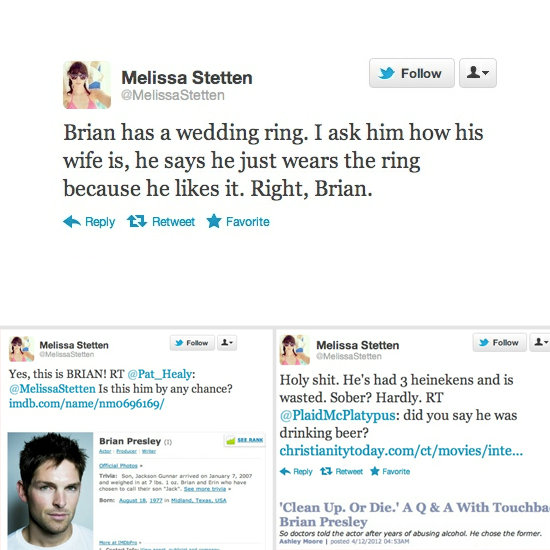Image resolution: width=550 pixels, height=550 pixels.
Task: Open @MelissaStetten handle in top tweet
Action: pos(173,95)
